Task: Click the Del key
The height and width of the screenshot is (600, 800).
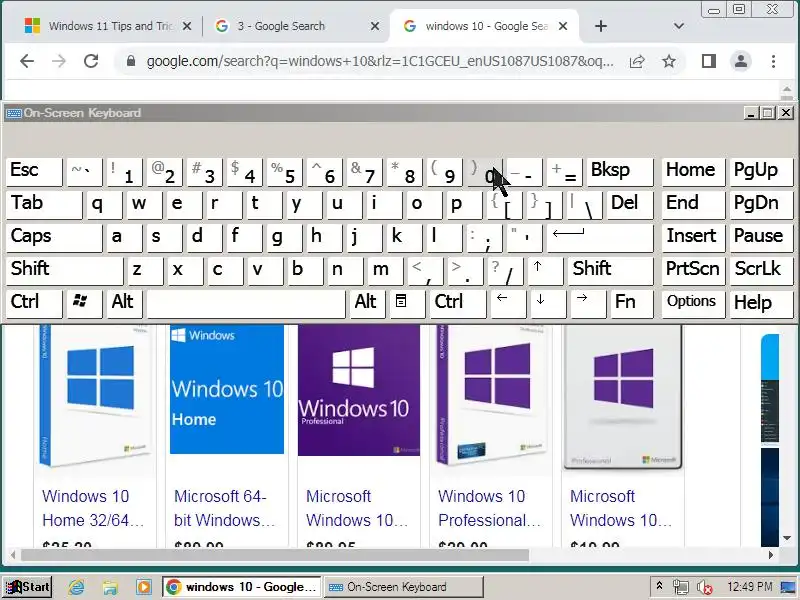Action: 630,204
